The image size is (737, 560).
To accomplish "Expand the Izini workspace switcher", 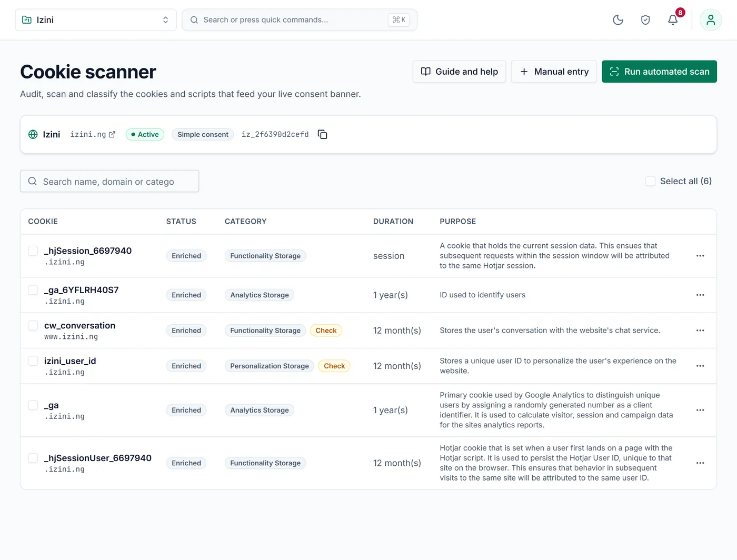I will [96, 20].
